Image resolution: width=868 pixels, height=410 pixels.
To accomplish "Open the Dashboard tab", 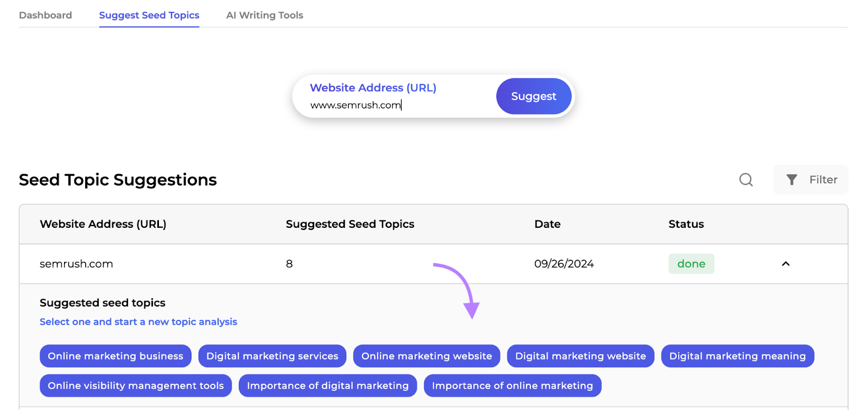I will 46,15.
